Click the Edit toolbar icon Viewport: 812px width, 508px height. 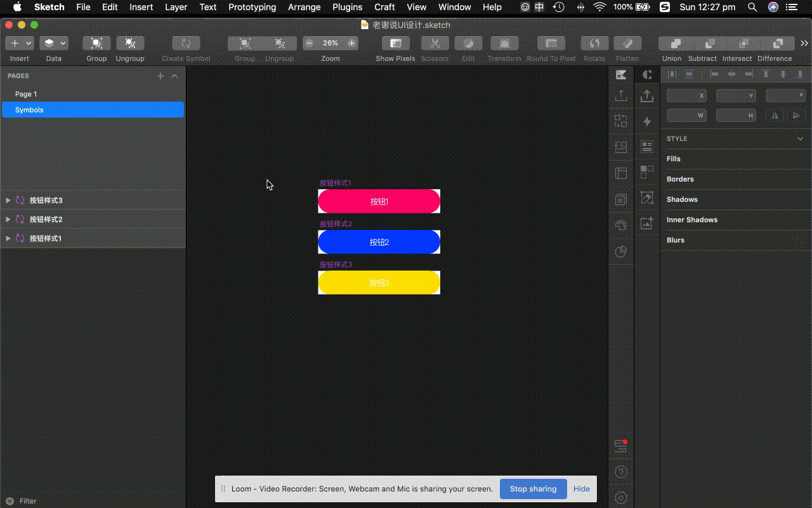[x=468, y=43]
